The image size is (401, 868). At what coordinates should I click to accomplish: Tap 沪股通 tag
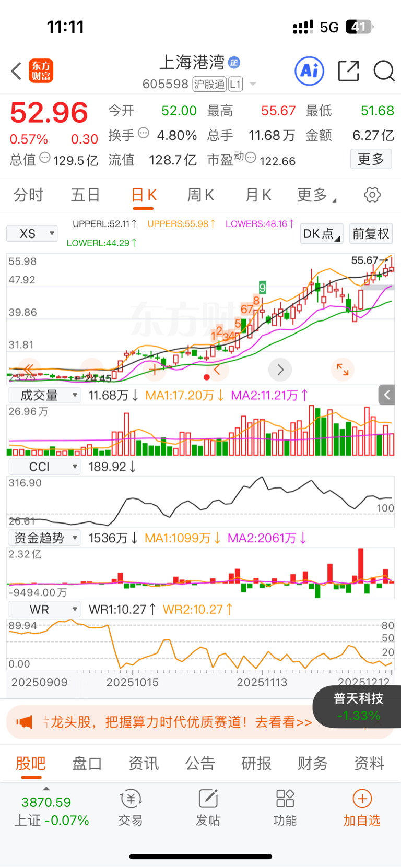pyautogui.click(x=209, y=84)
